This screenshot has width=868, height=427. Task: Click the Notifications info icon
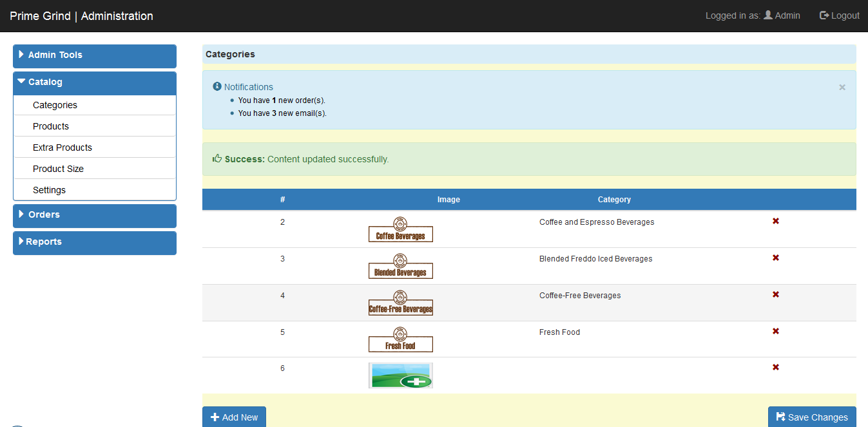pyautogui.click(x=217, y=86)
